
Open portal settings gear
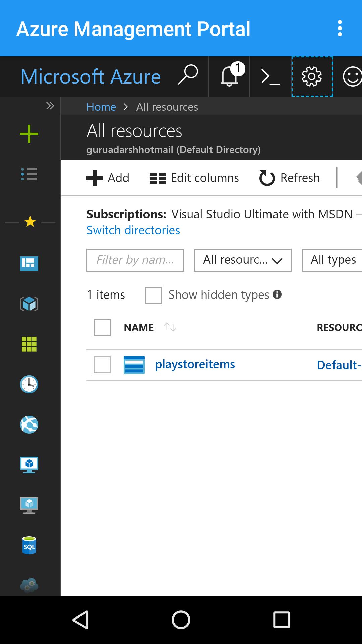click(x=312, y=76)
